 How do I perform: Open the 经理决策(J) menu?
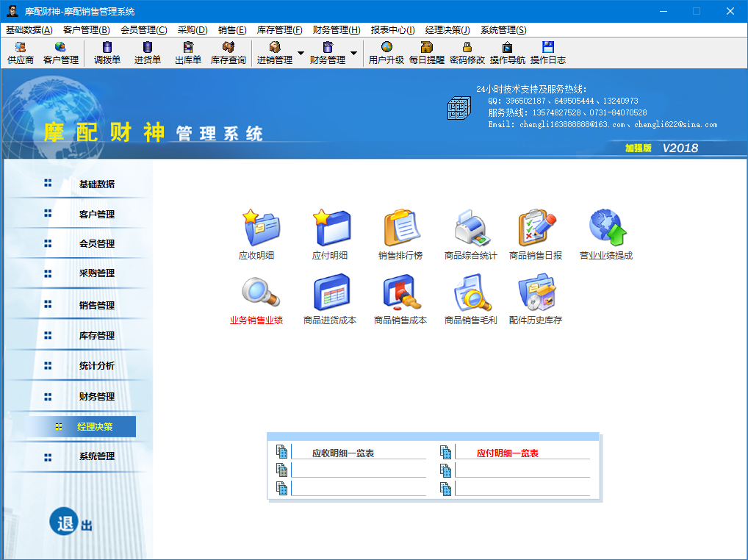coord(447,30)
